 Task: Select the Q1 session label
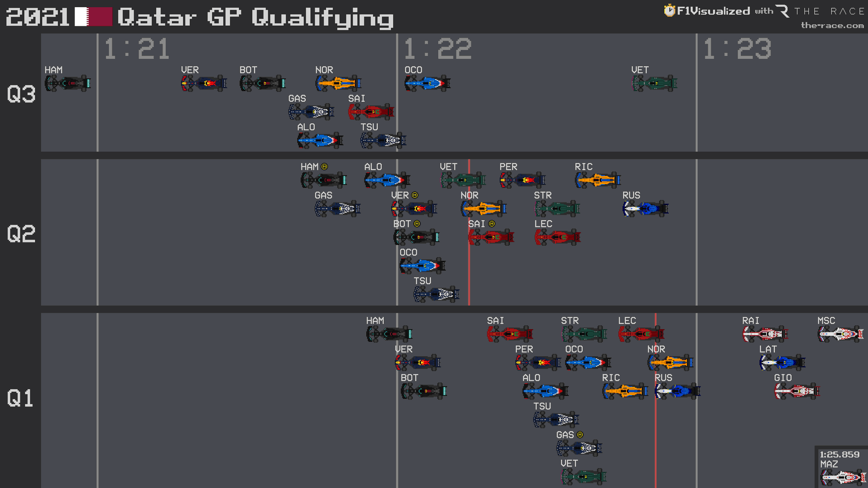[x=20, y=398]
